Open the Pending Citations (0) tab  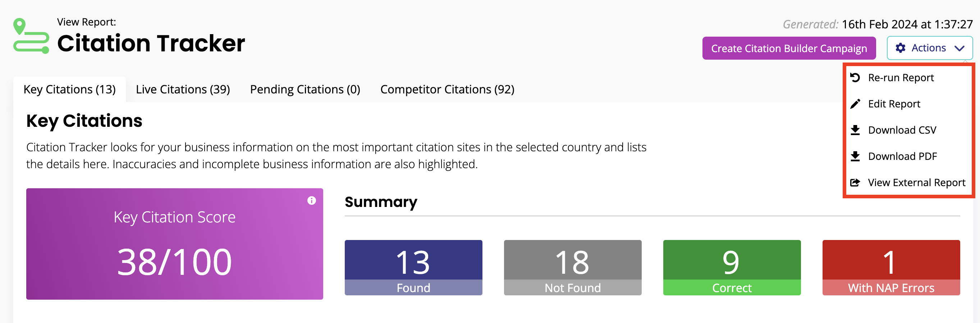305,89
